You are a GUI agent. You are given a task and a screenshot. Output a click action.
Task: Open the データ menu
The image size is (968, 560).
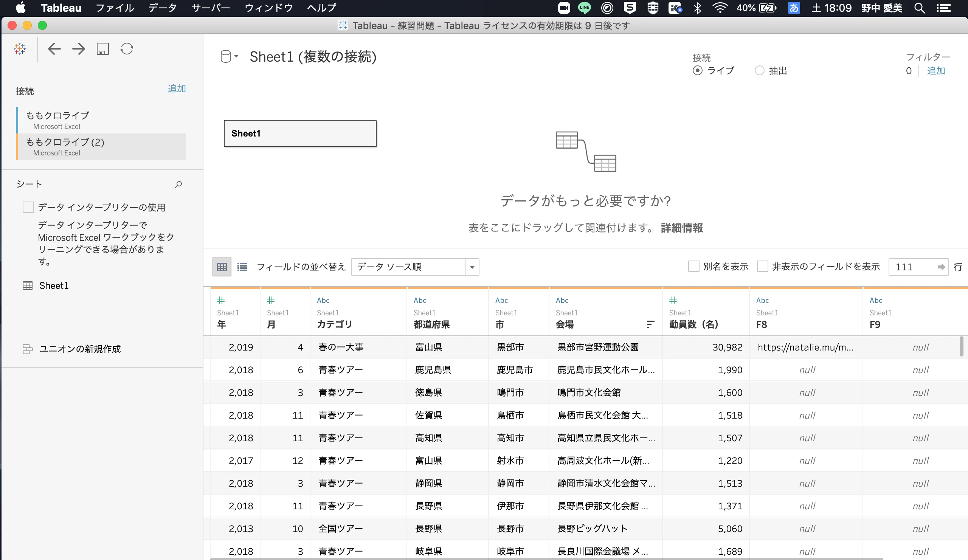[163, 8]
